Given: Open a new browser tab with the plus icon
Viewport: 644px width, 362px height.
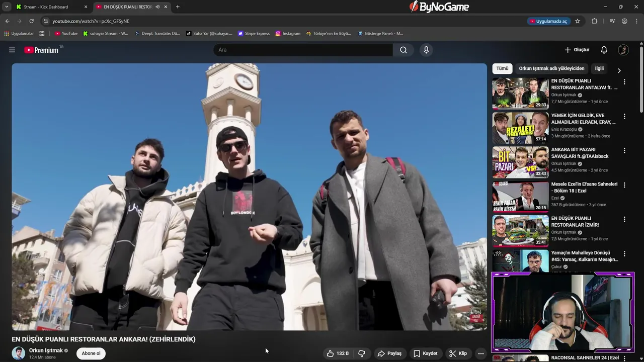Looking at the screenshot, I should point(178,7).
